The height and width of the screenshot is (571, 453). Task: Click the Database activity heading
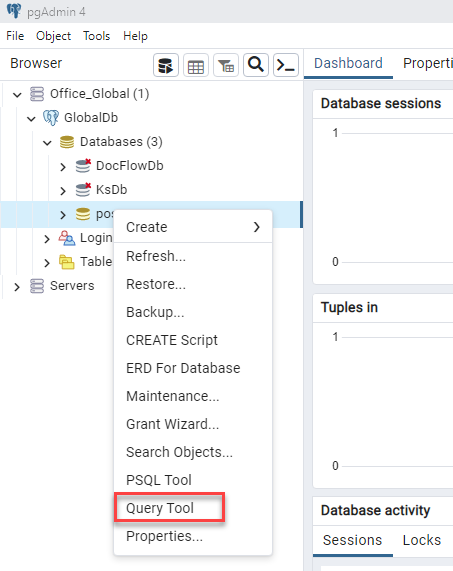[375, 511]
